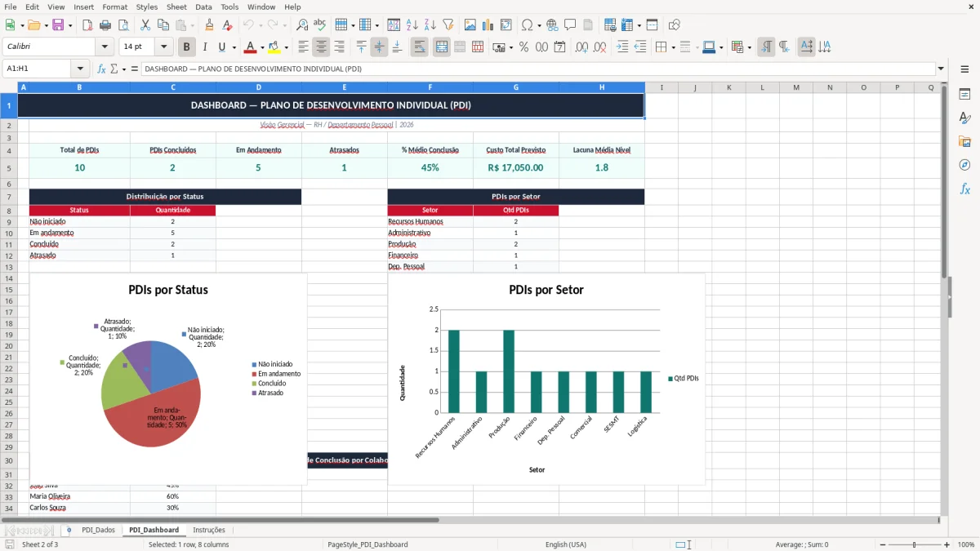The height and width of the screenshot is (551, 980).
Task: Click the Save document icon
Action: [58, 25]
